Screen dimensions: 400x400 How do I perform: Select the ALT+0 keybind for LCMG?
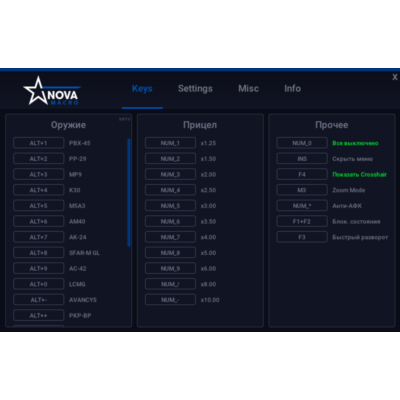pyautogui.click(x=39, y=284)
